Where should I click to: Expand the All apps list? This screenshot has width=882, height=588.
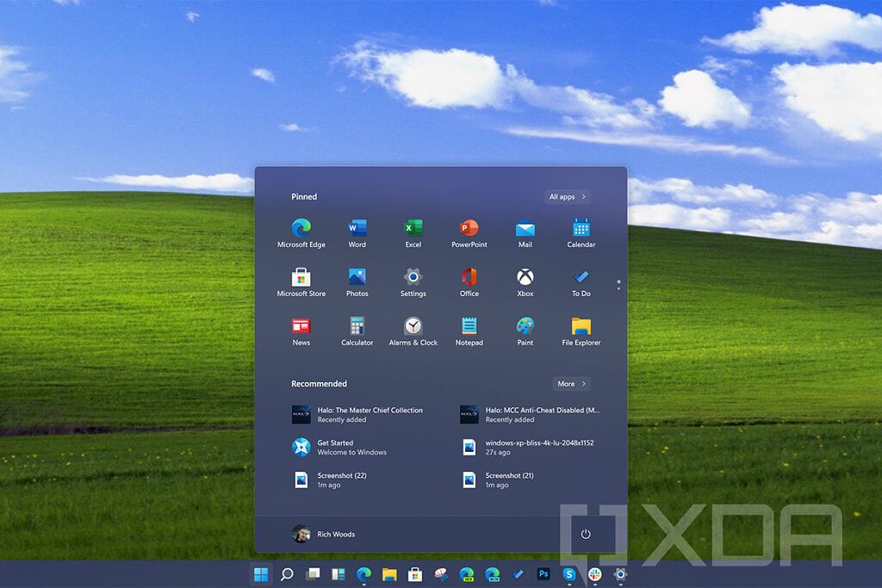(568, 197)
